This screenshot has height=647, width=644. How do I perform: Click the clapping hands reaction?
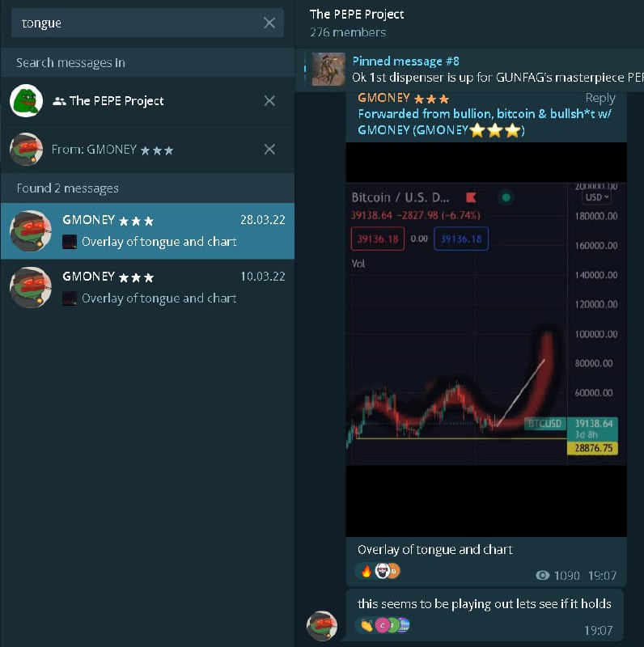click(366, 625)
